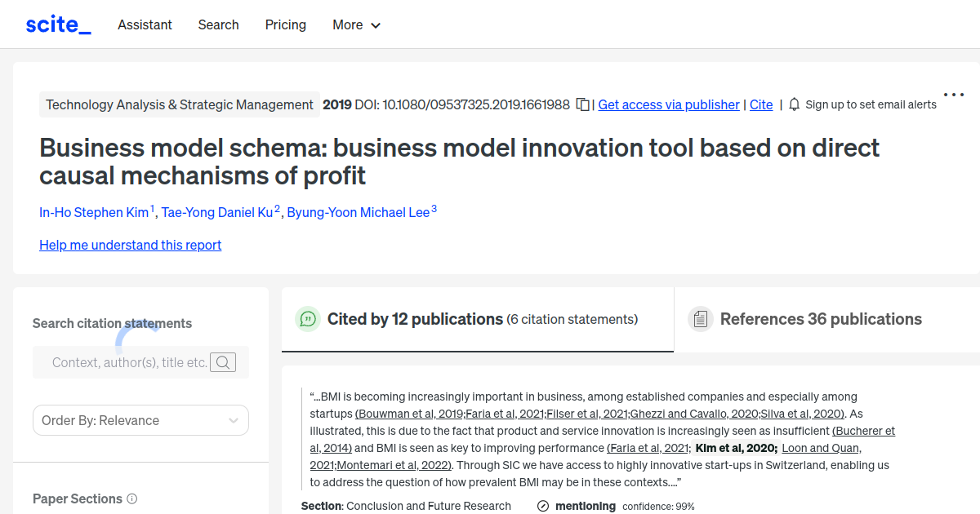Screen dimensions: 980x514
Task: Expand the More navigation menu
Action: (x=356, y=25)
